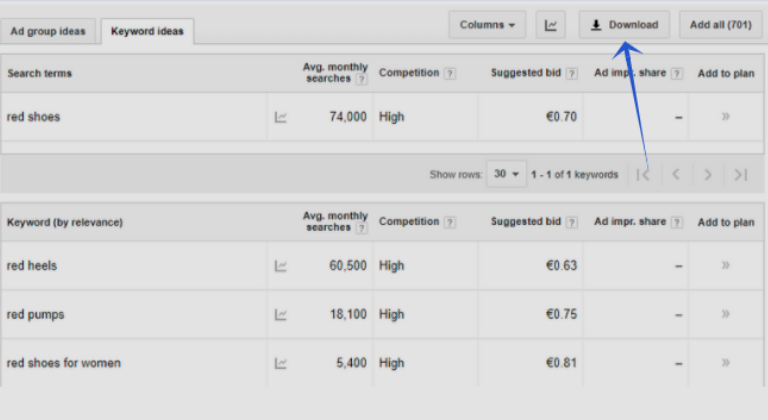Go to next page arrow in pagination
This screenshot has width=768, height=420.
(708, 175)
